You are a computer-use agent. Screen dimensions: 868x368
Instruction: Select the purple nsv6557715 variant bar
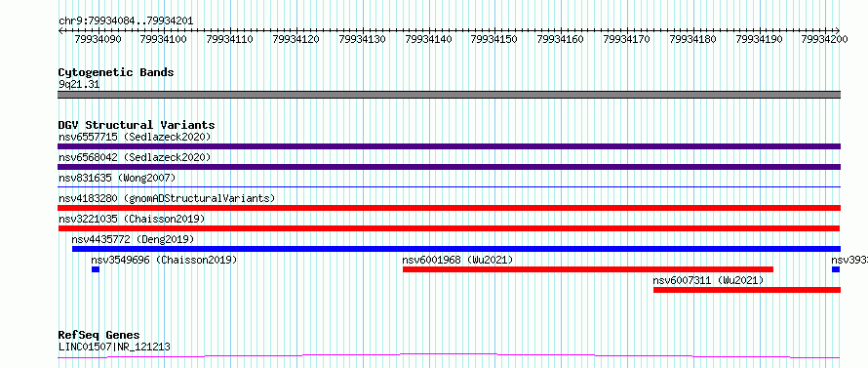449,146
